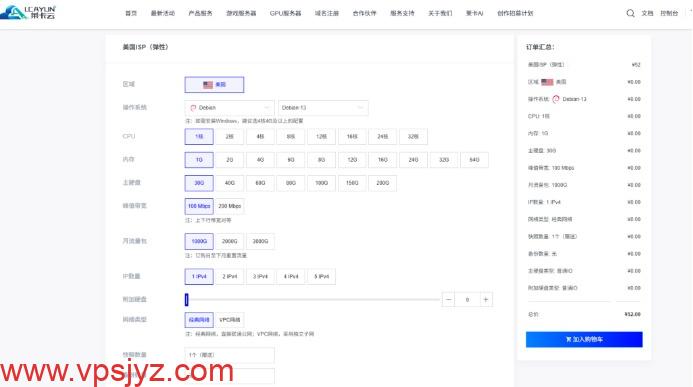Screen dimensions: 693x387
Task: Select 5 IPv4 address option
Action: (321, 277)
